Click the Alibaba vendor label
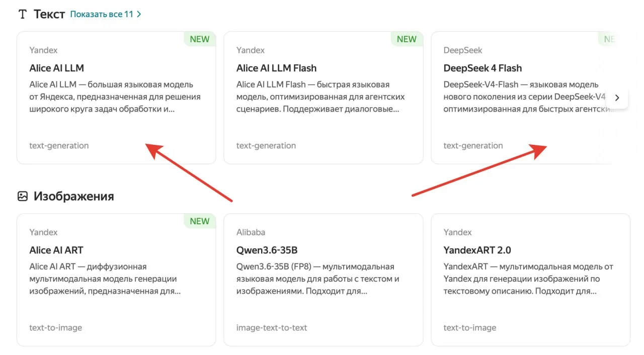The height and width of the screenshot is (355, 644). click(251, 232)
